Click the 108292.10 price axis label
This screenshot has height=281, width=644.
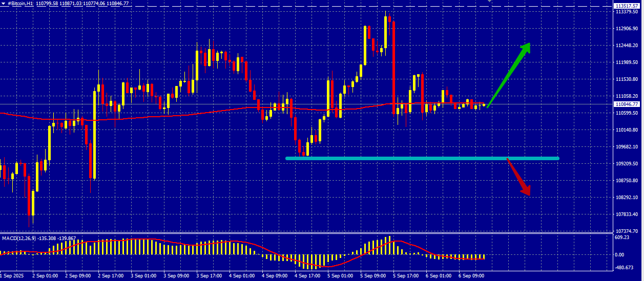[627, 198]
